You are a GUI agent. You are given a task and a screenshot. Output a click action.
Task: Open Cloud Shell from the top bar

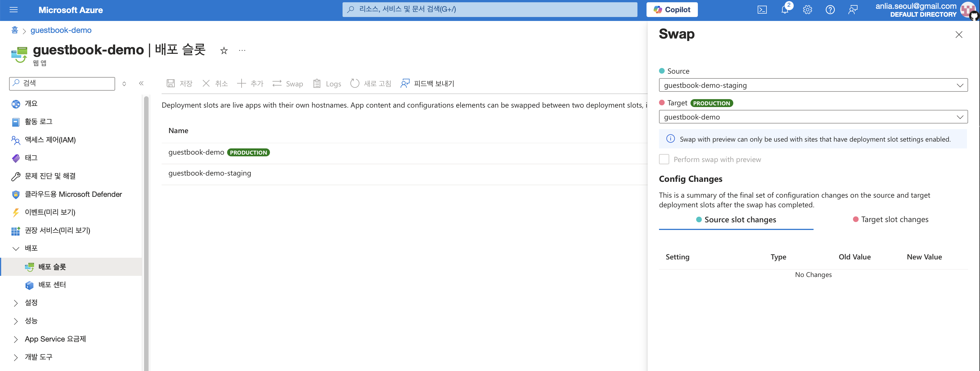click(762, 10)
